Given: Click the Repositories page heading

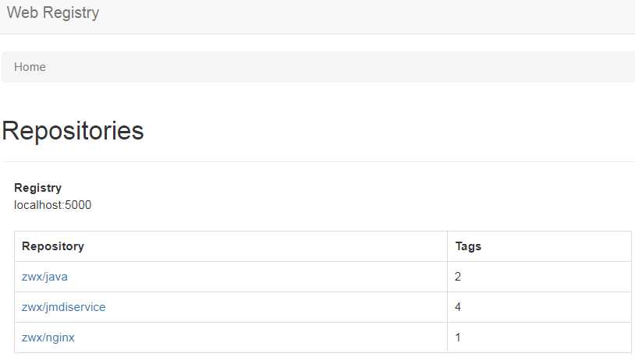Looking at the screenshot, I should 73,131.
